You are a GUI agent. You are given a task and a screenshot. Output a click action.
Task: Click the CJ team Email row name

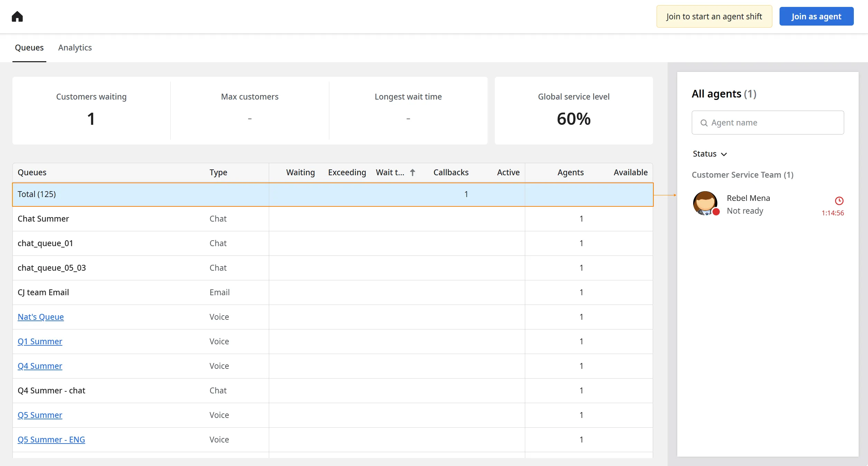[x=43, y=292]
